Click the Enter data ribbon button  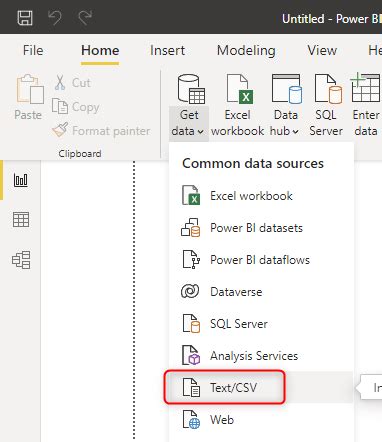[x=366, y=105]
